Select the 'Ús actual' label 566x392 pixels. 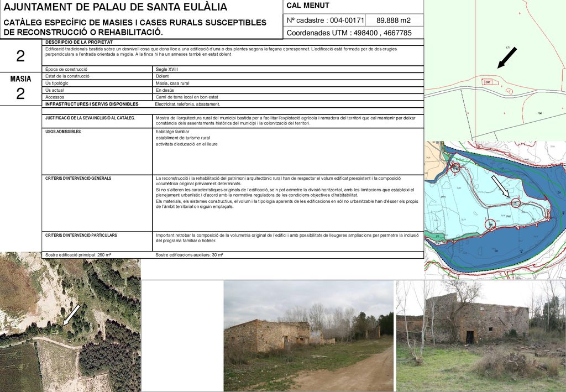pos(55,90)
